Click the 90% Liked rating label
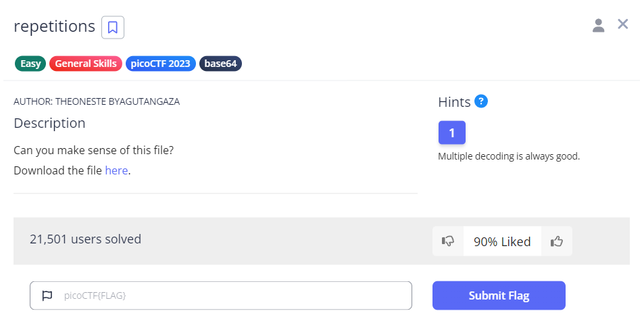Viewport: 644px width, 332px height. pos(502,241)
